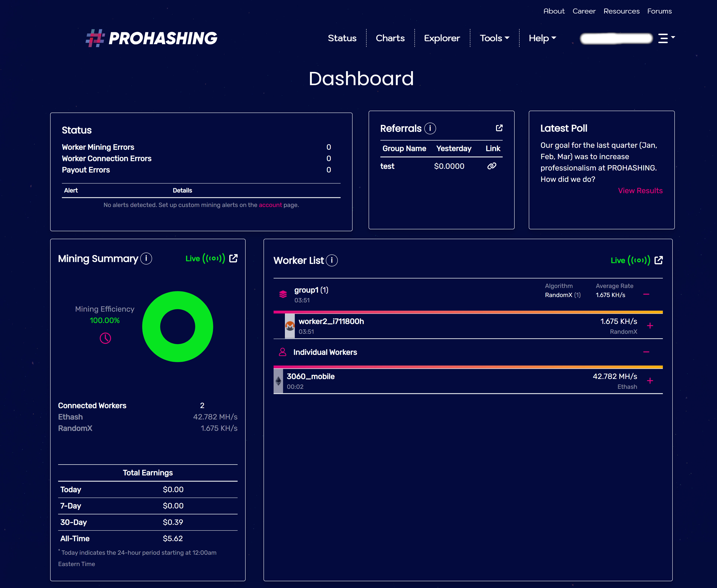
Task: Click the Individual Workers person icon
Action: click(x=282, y=352)
